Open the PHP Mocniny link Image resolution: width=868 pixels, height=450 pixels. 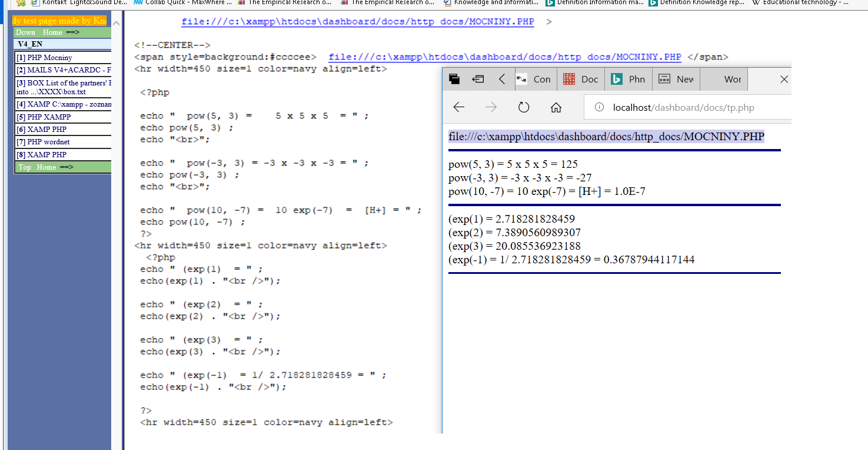pos(49,58)
